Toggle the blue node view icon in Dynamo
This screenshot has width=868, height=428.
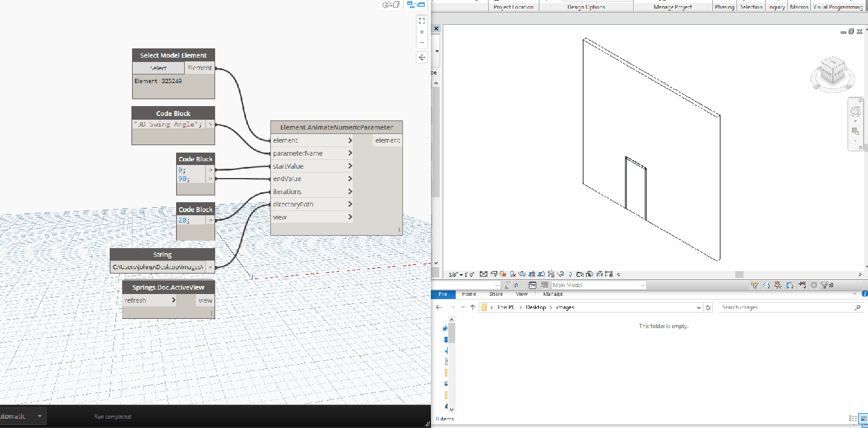[x=417, y=5]
